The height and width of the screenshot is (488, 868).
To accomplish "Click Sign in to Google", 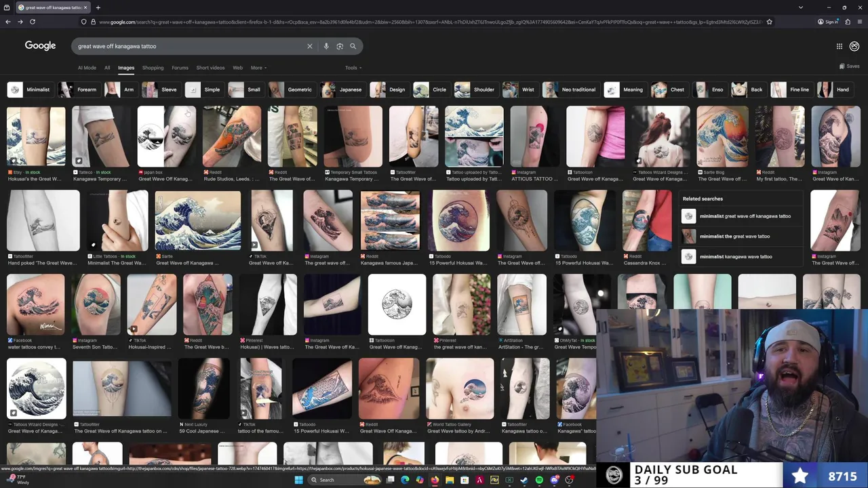I will [828, 22].
